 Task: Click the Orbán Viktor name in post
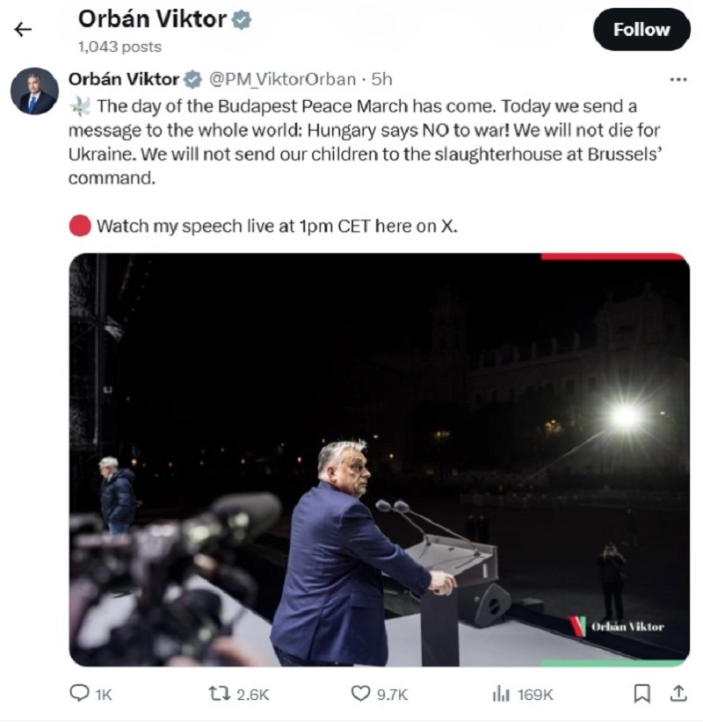pyautogui.click(x=123, y=79)
